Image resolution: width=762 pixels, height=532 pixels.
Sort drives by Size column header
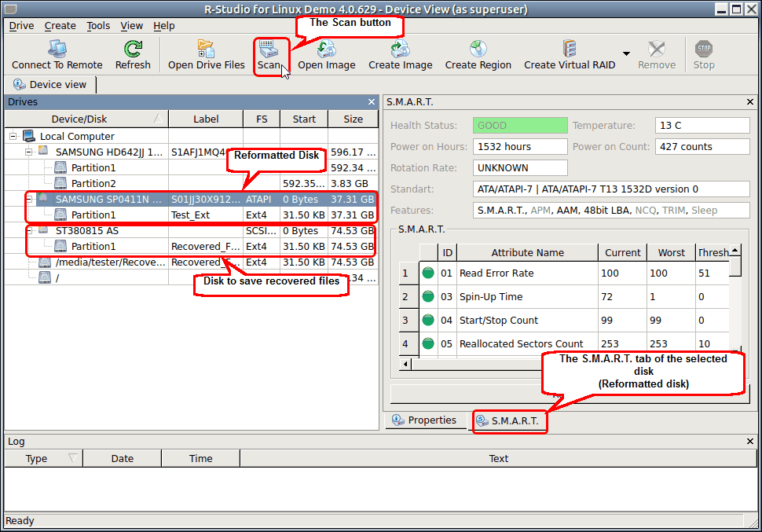point(354,119)
